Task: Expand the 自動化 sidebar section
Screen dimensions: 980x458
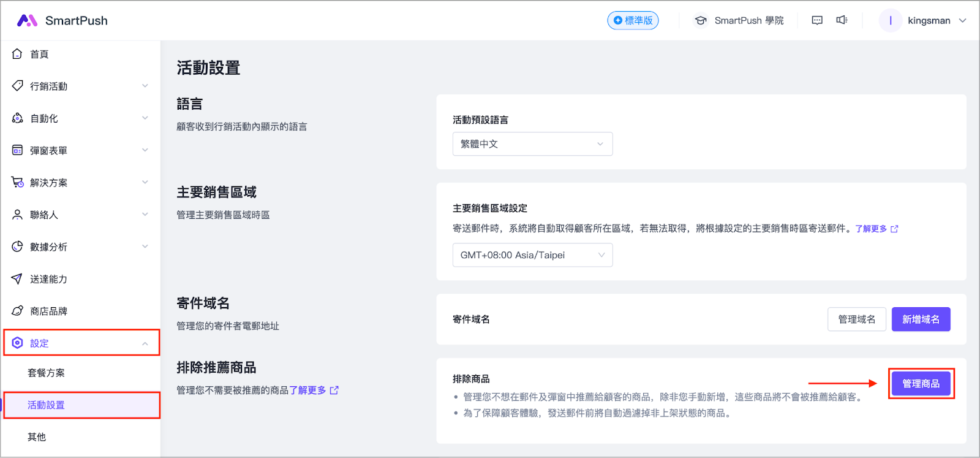Action: click(x=80, y=118)
